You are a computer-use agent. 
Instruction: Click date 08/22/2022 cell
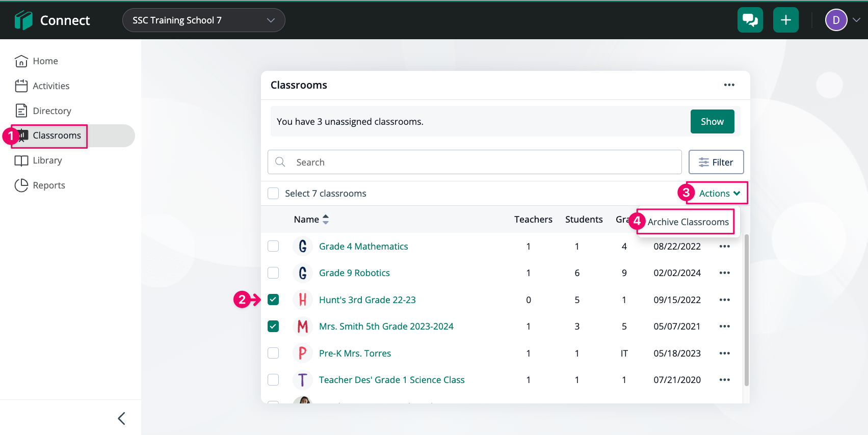[677, 247]
